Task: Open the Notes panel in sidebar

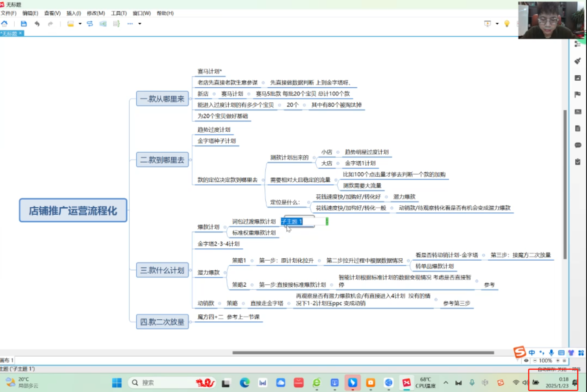Action: pos(578,128)
